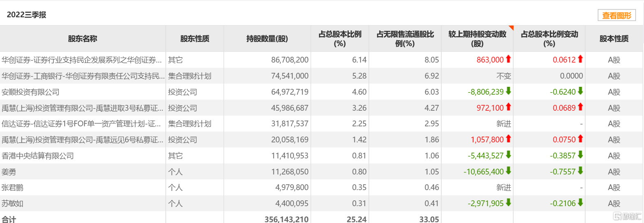Click the 查看图形 button
Viewport: 644px width, 223px height.
[616, 16]
